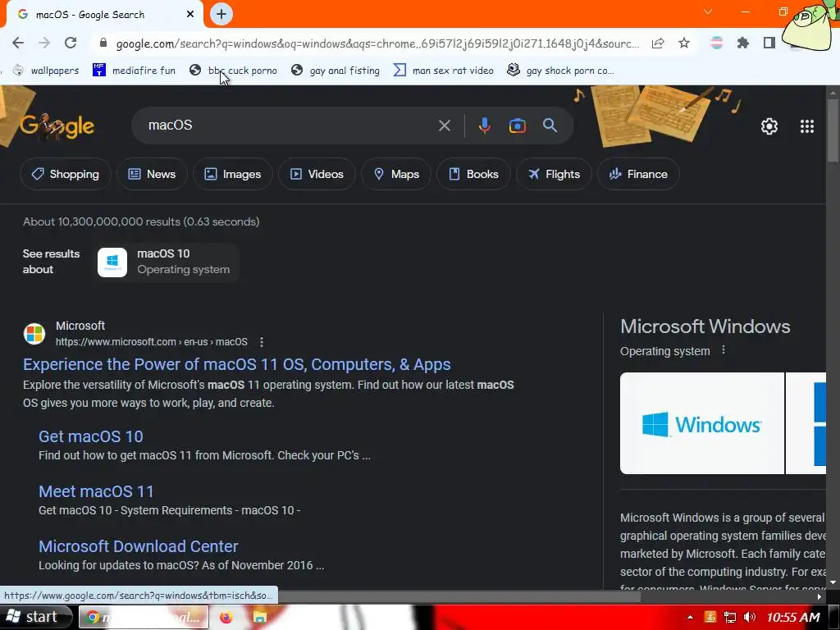Click the volume speaker icon in the tray
The image size is (840, 630).
coord(750,617)
